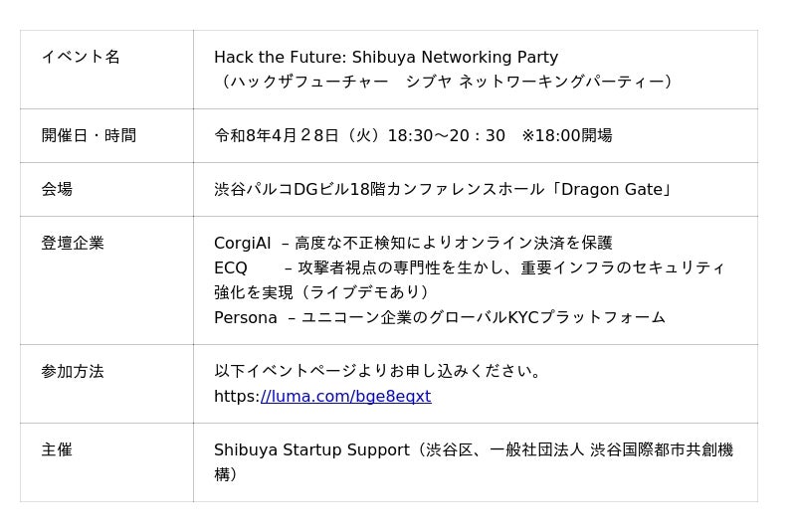Click the お申し込みください instruction sentence
This screenshot has width=796, height=532.
click(379, 371)
